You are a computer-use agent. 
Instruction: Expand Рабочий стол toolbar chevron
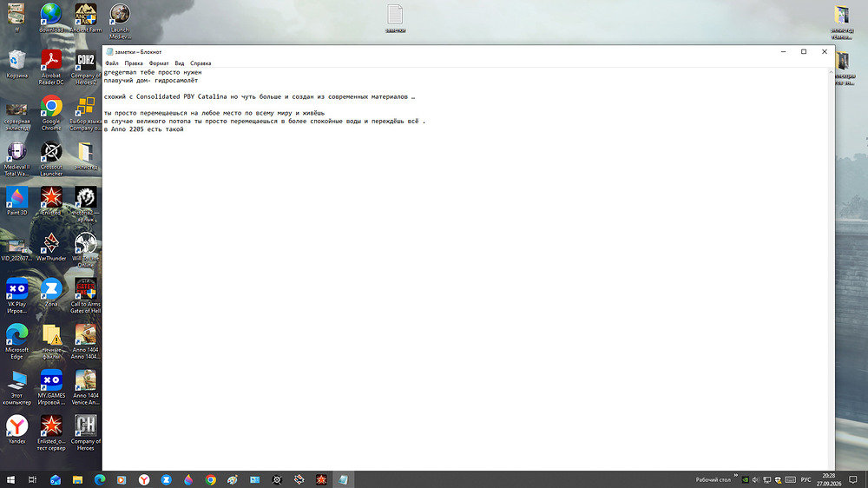click(736, 476)
